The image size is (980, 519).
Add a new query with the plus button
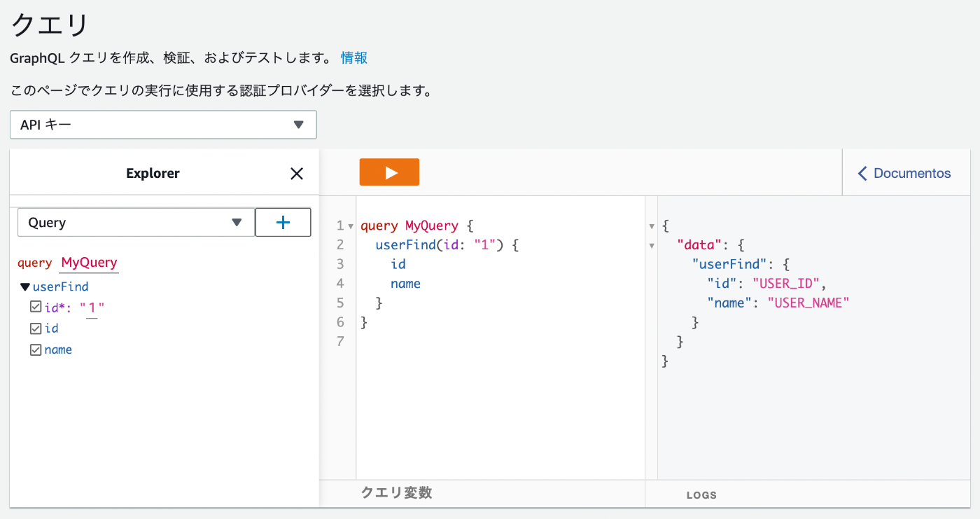click(283, 223)
